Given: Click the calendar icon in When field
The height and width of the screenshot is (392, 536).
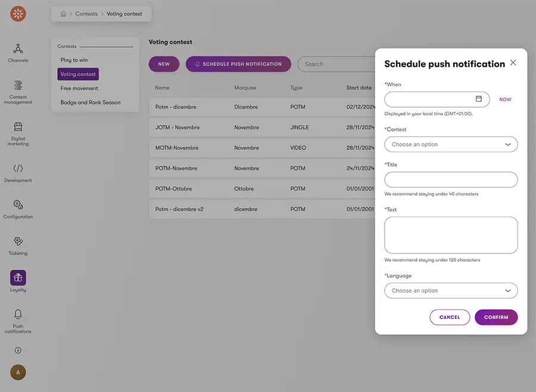Looking at the screenshot, I should click(x=479, y=99).
